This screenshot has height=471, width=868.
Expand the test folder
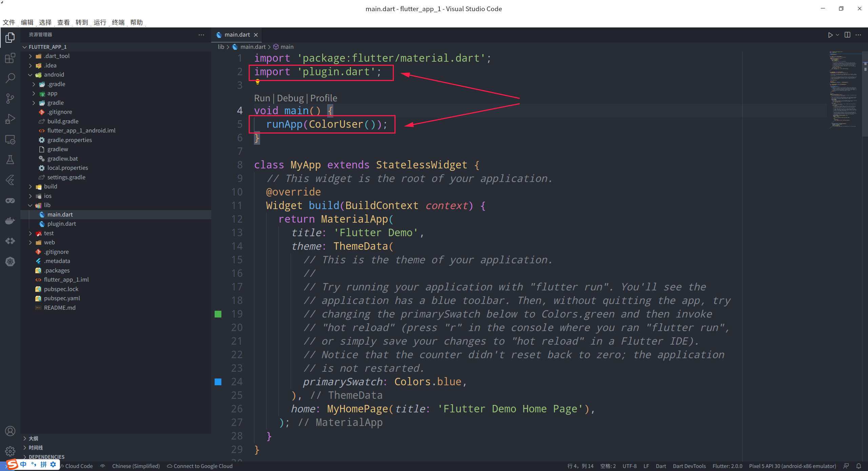pos(31,233)
